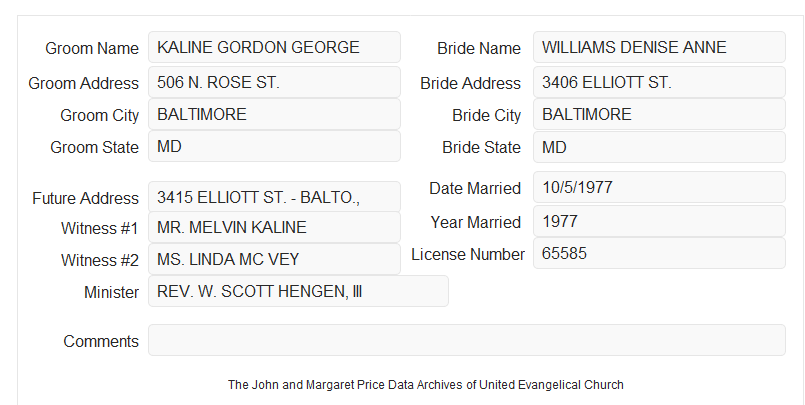The width and height of the screenshot is (805, 405).
Task: Click the Price Data Archives footer text
Action: click(x=426, y=385)
